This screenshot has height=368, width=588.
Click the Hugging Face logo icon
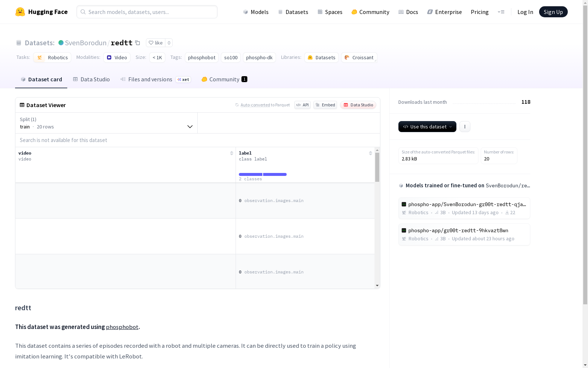pos(20,12)
